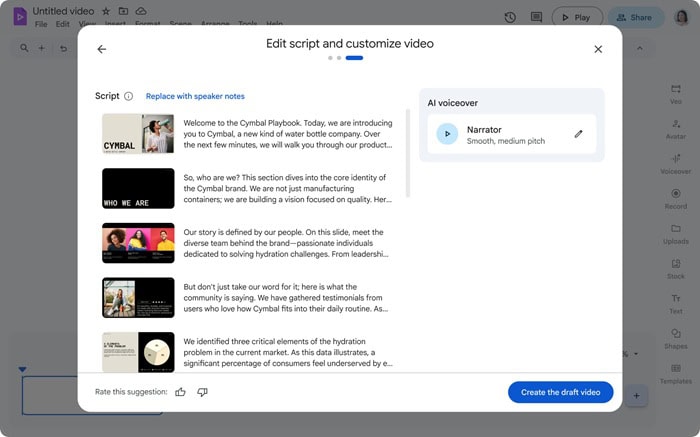Play the Narrator voiceover preview
700x437 pixels.
pos(447,134)
